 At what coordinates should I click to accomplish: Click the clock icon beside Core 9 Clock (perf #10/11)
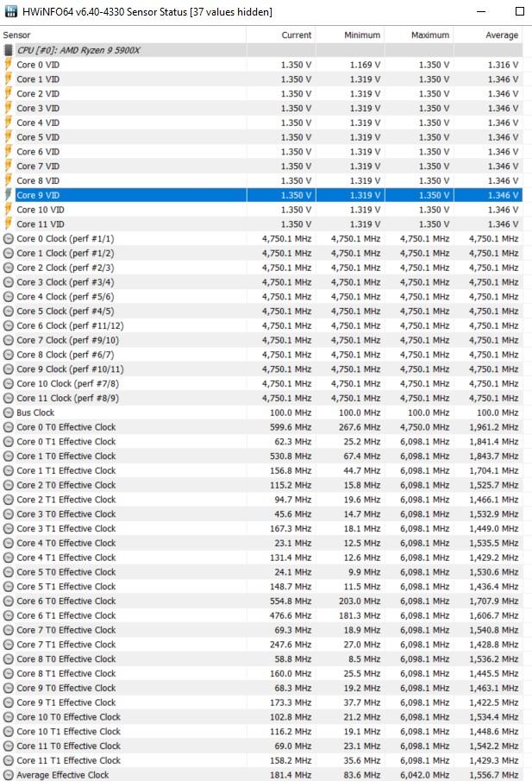pyautogui.click(x=8, y=369)
